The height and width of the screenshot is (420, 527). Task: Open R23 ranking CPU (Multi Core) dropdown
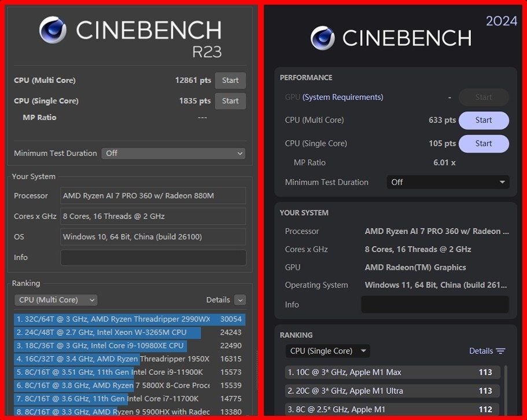(56, 300)
